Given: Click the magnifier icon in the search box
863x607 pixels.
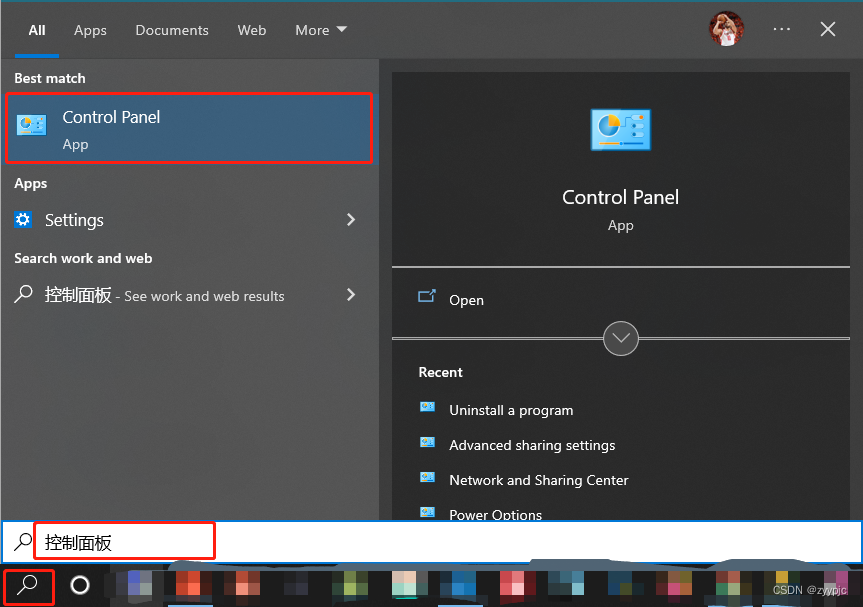Looking at the screenshot, I should coord(23,542).
